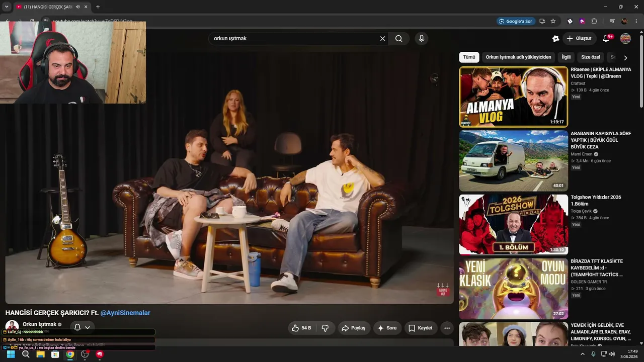Open the GOLDEN GAMER TR channel name

pos(589,282)
